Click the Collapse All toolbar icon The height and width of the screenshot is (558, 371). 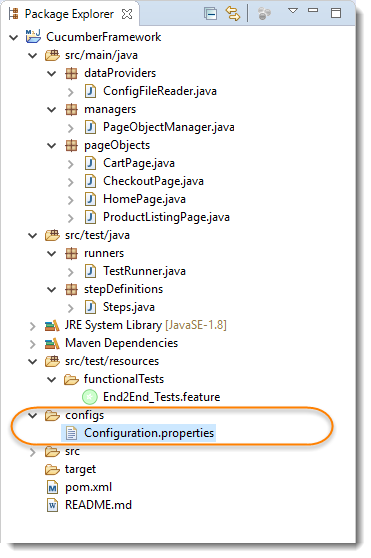(210, 14)
